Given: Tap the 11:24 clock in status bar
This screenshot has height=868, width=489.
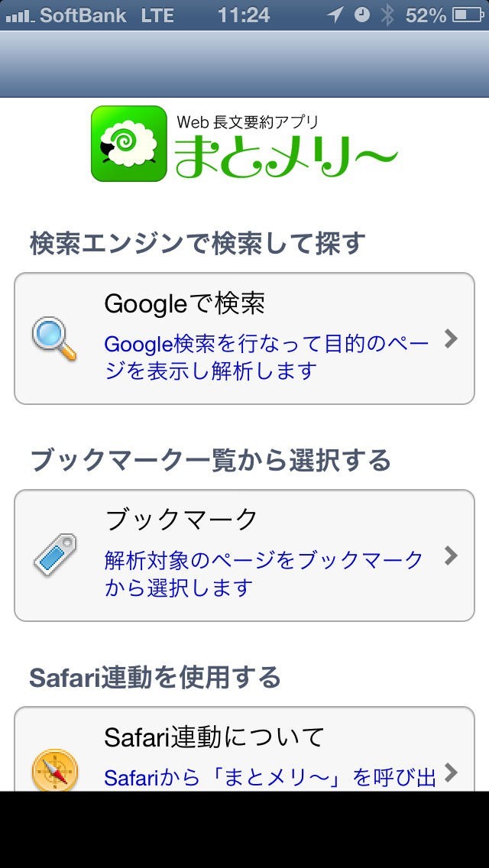Looking at the screenshot, I should 244,15.
